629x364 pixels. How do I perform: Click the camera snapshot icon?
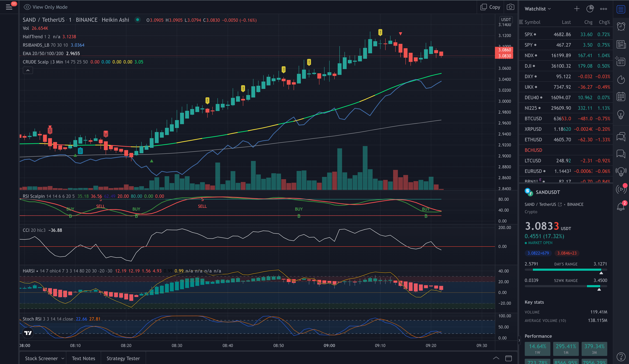(510, 7)
